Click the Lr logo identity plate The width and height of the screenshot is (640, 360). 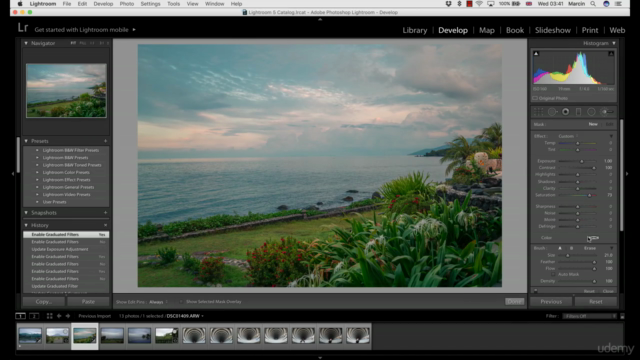23,28
